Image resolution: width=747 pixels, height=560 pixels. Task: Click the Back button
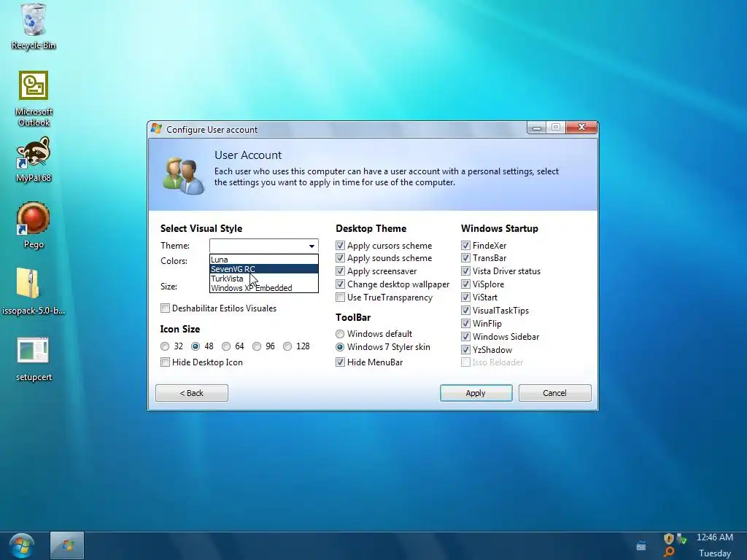click(x=192, y=393)
